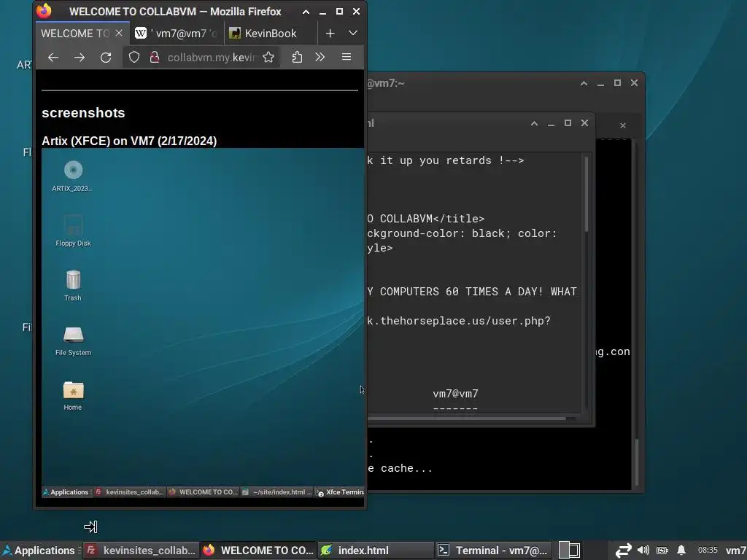Viewport: 747px width, 560px height.
Task: Open the notifications bell icon
Action: click(681, 550)
